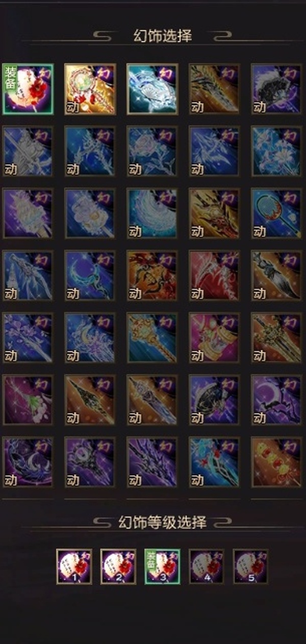
Task: Select the black feather fan skin
Action: (277, 89)
